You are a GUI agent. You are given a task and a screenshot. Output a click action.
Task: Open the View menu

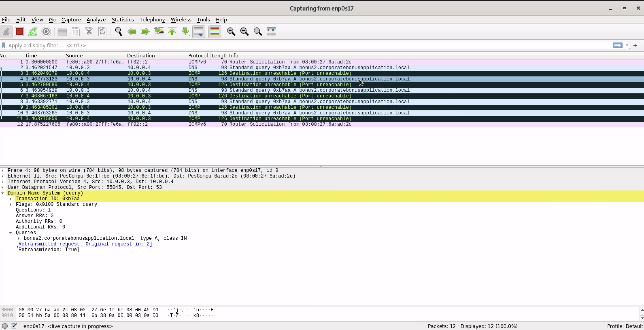click(x=37, y=19)
